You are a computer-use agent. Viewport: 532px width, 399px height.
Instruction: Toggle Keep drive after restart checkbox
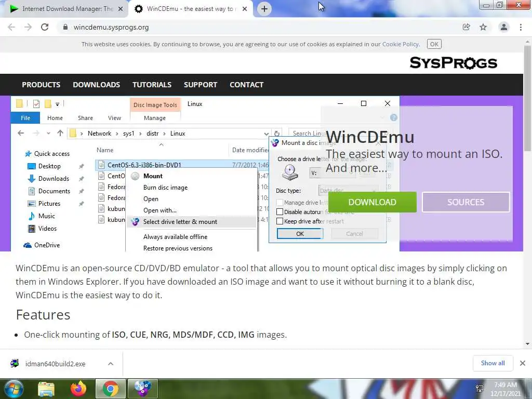(280, 221)
